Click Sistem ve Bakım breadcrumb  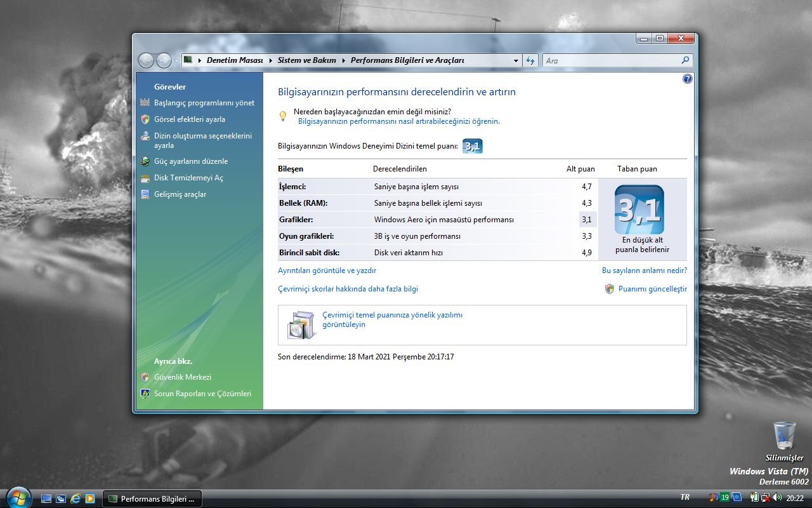[x=307, y=60]
